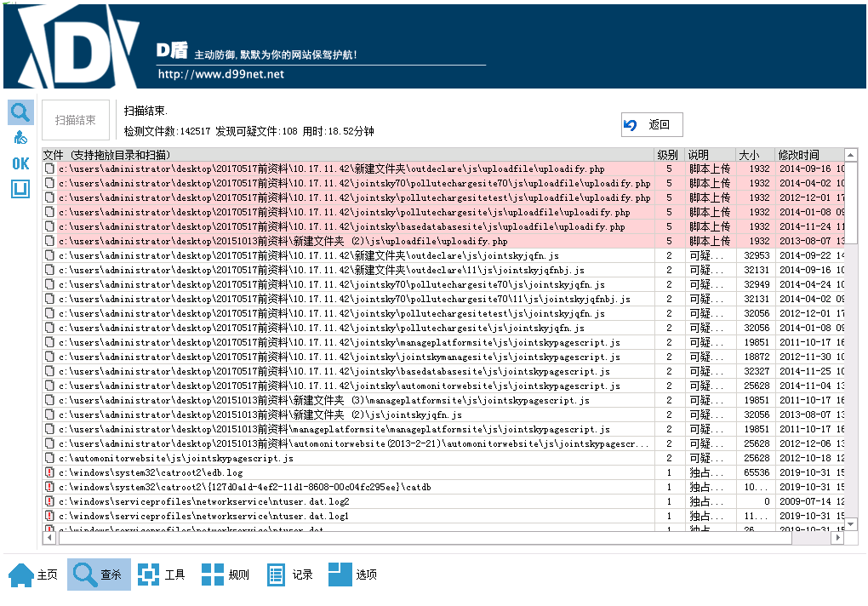Viewport: 868px width, 606px height.
Task: Click the vertical scrollbar down arrow
Action: coord(851,523)
